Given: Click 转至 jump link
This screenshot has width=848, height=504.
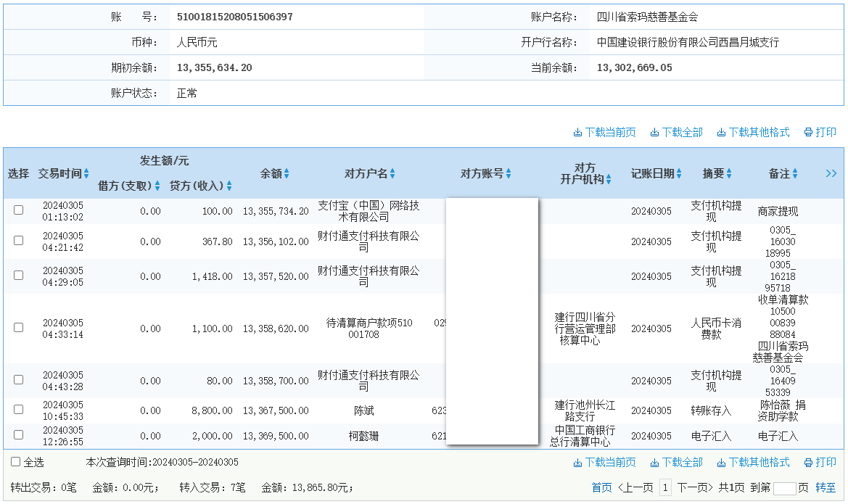Looking at the screenshot, I should pyautogui.click(x=826, y=488).
